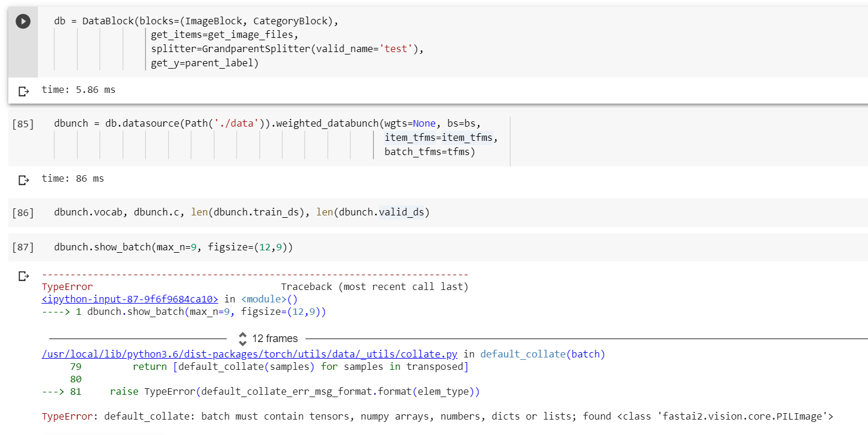Screen dimensions: 868x435
Task: Expand the 12 frames traceback section
Action: click(x=275, y=339)
